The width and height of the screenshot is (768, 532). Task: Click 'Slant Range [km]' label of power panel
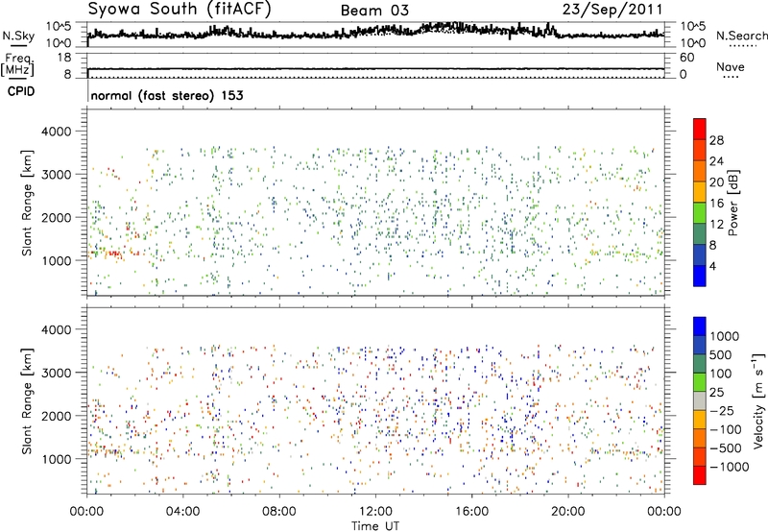(x=27, y=203)
